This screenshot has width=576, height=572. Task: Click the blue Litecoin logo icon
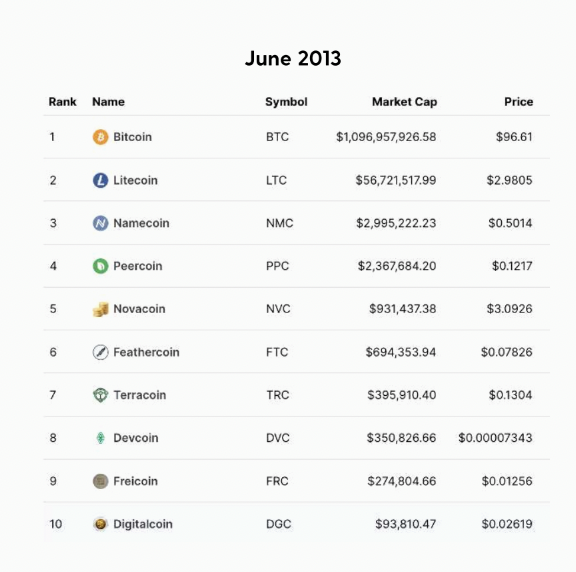point(100,180)
